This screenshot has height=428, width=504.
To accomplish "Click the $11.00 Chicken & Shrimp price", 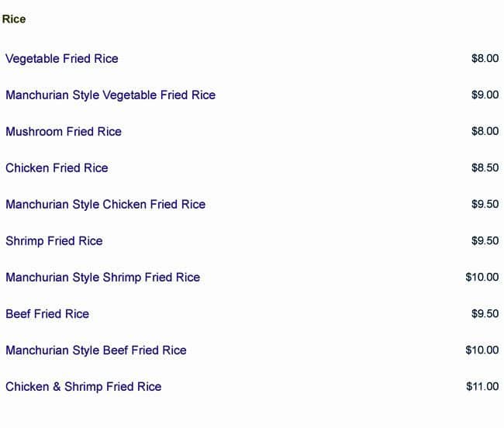I will point(482,386).
